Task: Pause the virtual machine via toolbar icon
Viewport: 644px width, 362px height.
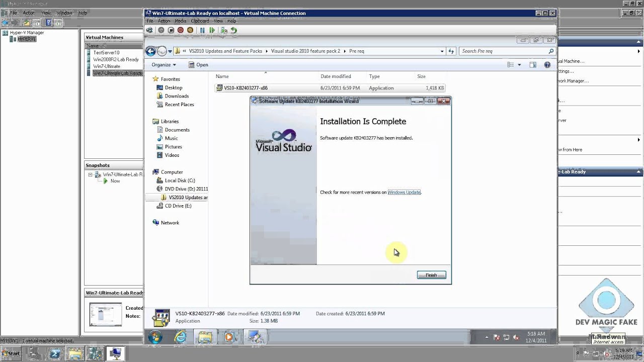Action: coord(202,30)
